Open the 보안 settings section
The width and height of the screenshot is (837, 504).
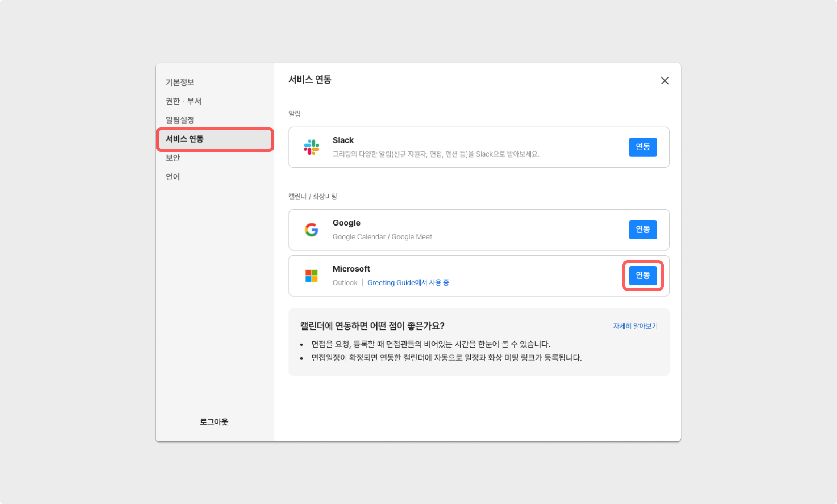click(173, 158)
